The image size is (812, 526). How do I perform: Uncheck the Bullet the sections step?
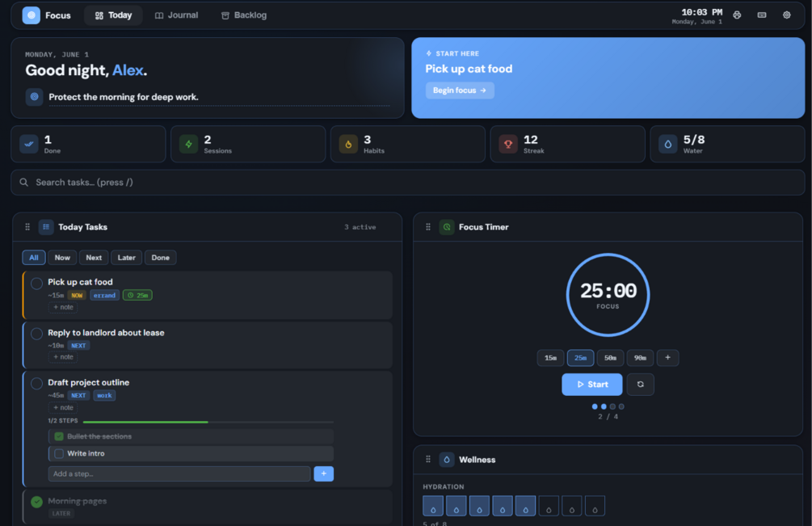59,436
